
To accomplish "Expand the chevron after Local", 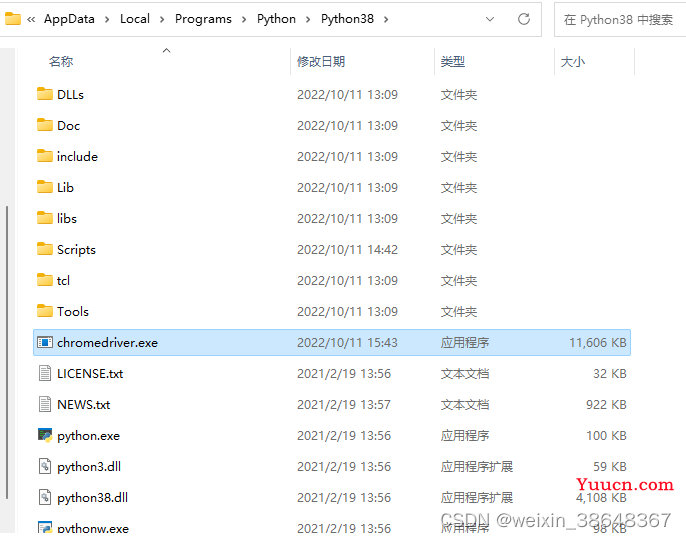I will point(162,20).
